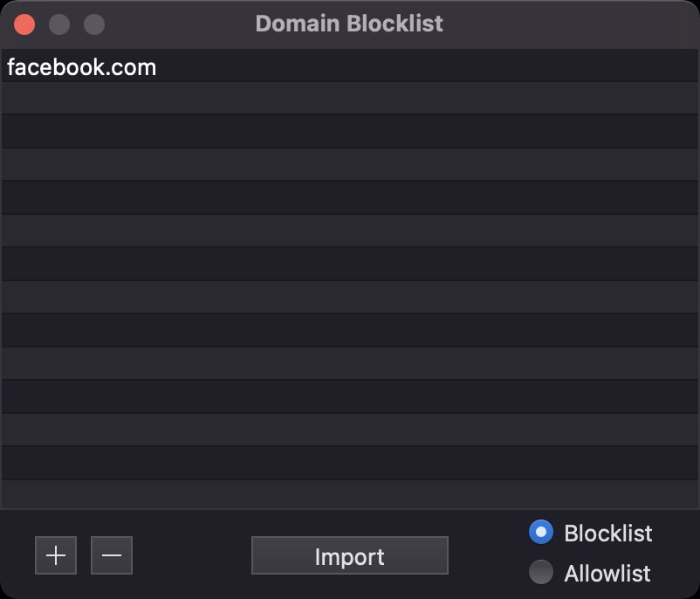This screenshot has height=599, width=700.
Task: Click the Import button
Action: coord(349,556)
